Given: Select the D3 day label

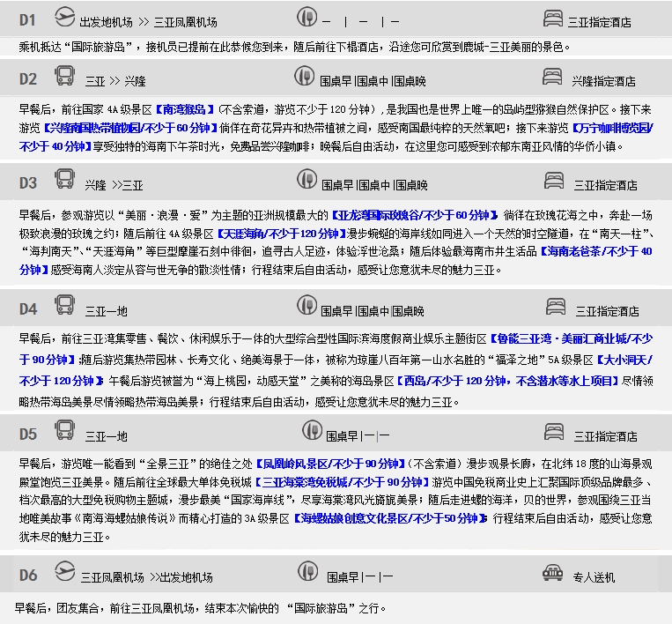Looking at the screenshot, I should tap(28, 183).
